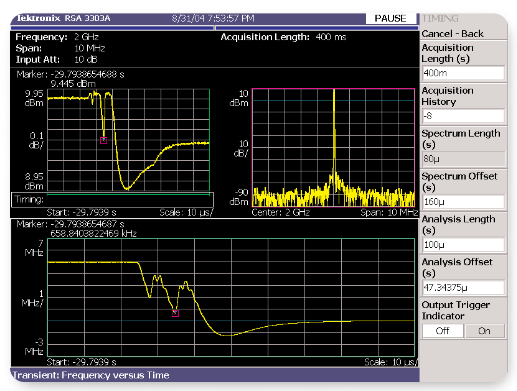Set Output Trigger Indicator to Off

tap(443, 331)
